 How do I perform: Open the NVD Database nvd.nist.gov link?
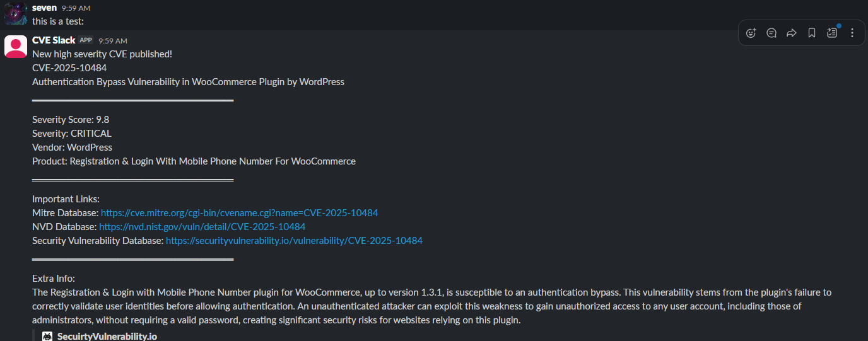click(x=202, y=227)
